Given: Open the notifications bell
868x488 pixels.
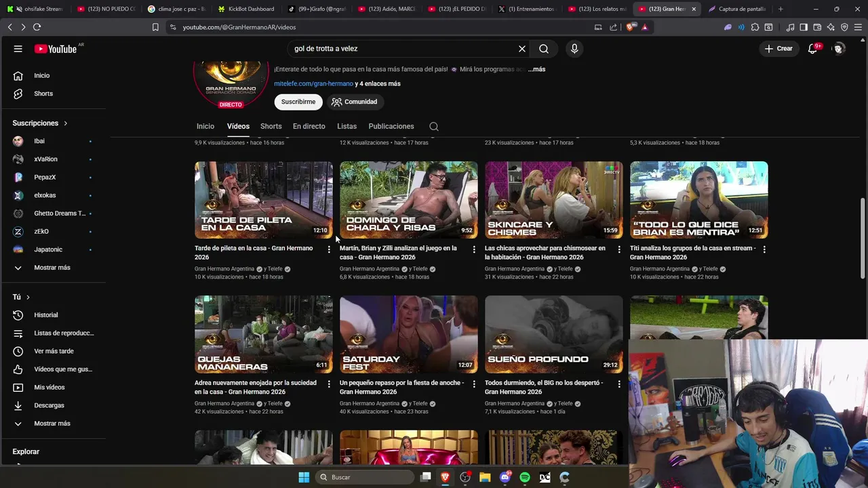Looking at the screenshot, I should click(x=812, y=49).
